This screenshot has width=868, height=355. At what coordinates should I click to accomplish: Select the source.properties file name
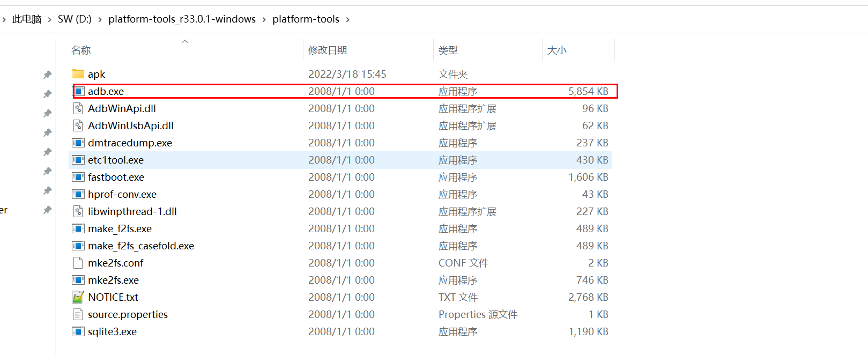128,314
